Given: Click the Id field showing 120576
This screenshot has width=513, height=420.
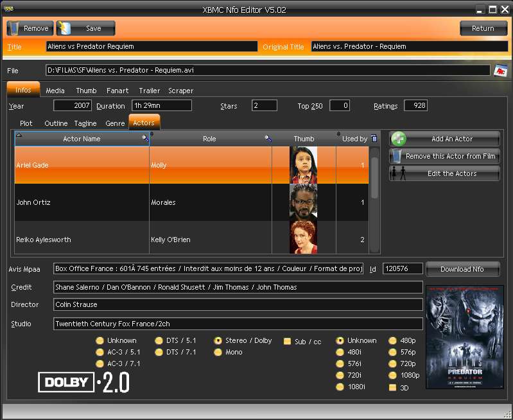Looking at the screenshot, I should (403, 268).
